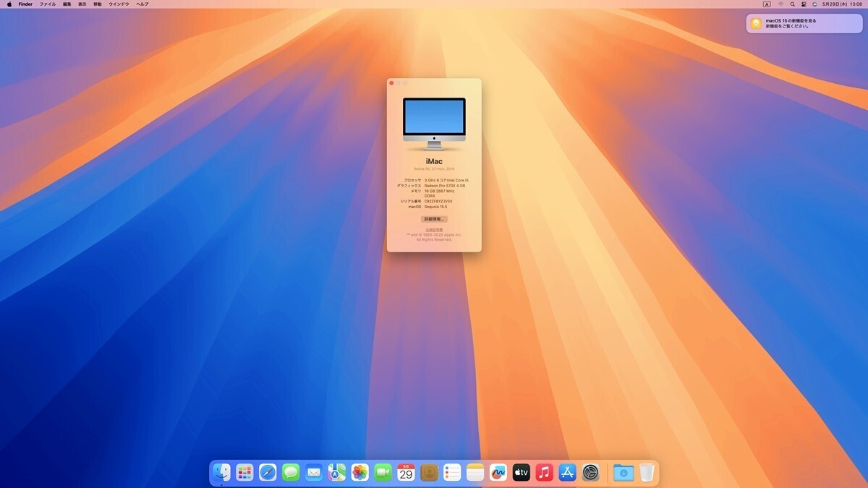Click the Siri icon in menu bar
This screenshot has width=868, height=488.
click(x=814, y=4)
